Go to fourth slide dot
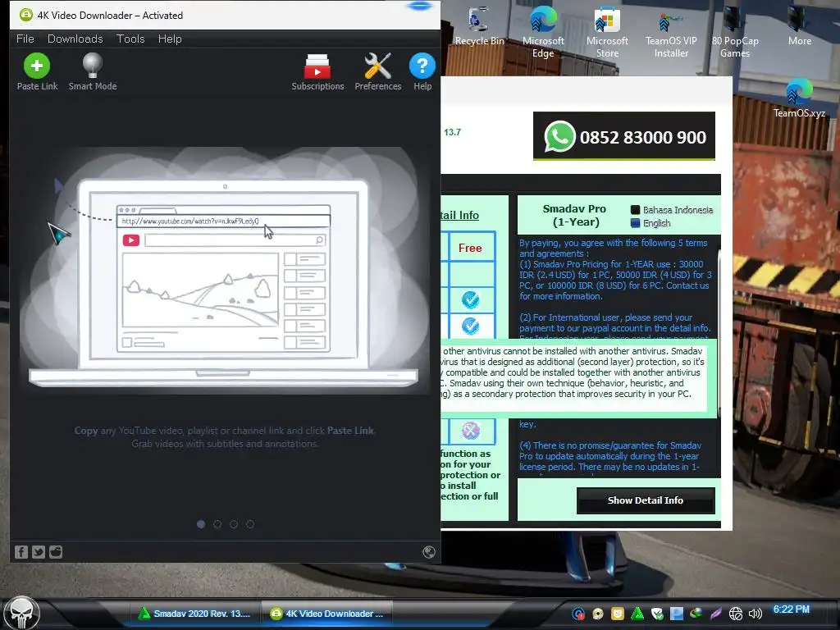 click(250, 524)
